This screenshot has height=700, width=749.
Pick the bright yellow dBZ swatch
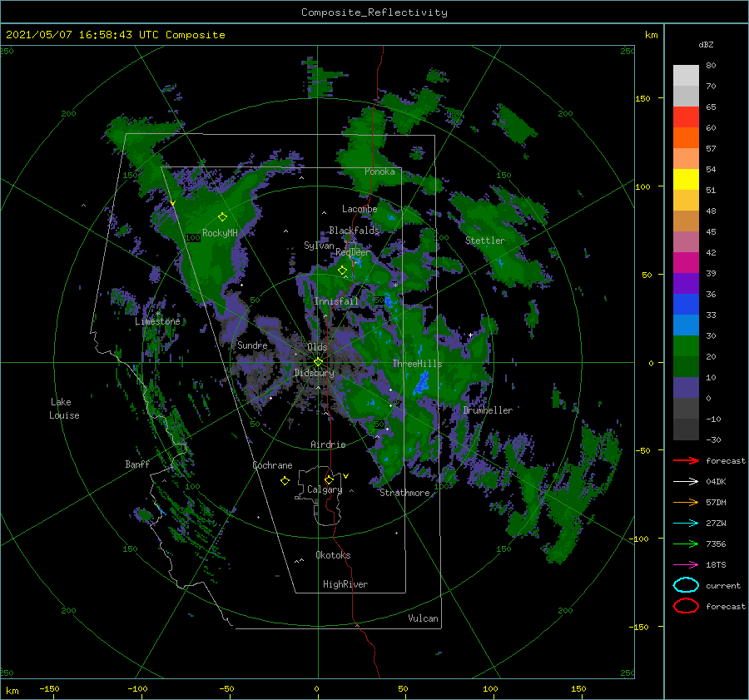[686, 180]
